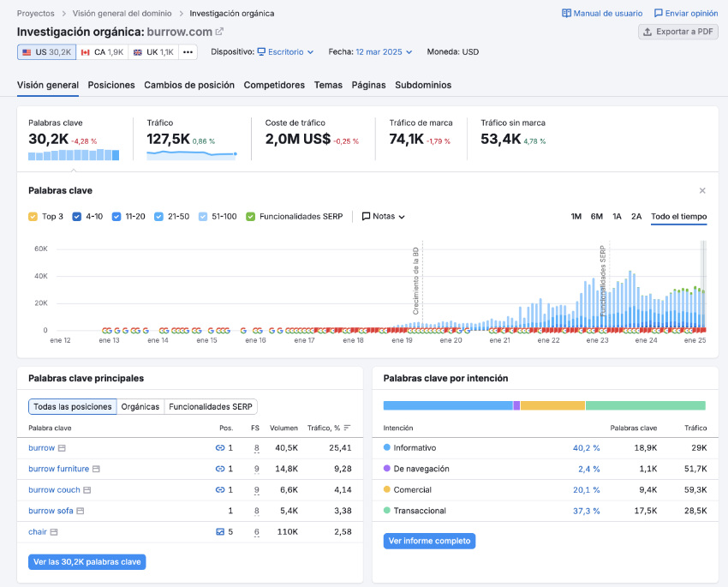
Task: Click Ver las 30,2K palabras clave button
Action: tap(87, 562)
